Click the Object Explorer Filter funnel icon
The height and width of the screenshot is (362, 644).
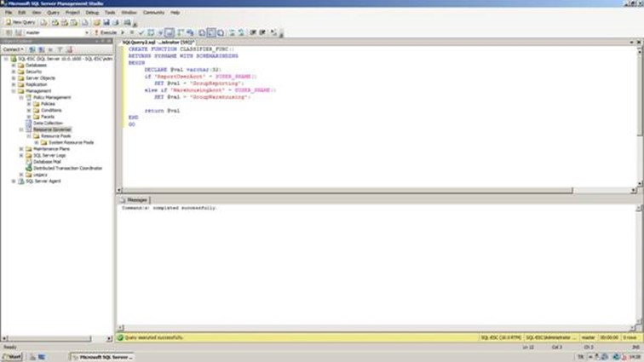click(60, 49)
